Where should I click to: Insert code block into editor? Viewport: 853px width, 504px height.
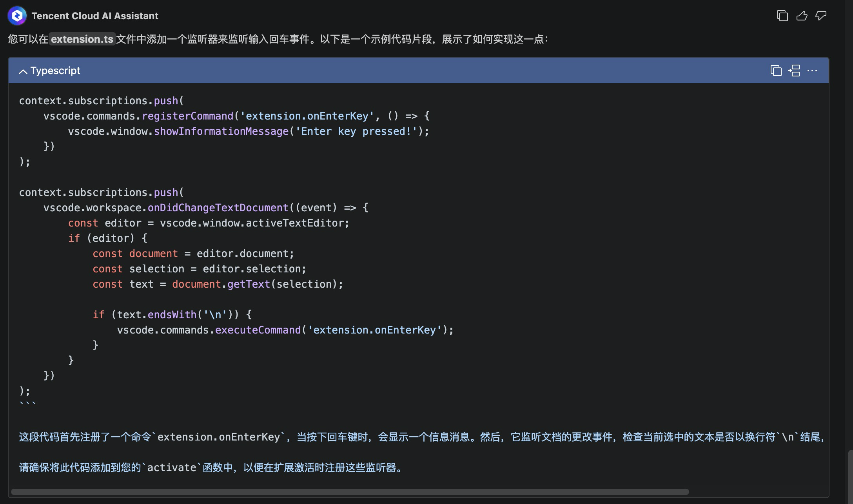click(794, 71)
